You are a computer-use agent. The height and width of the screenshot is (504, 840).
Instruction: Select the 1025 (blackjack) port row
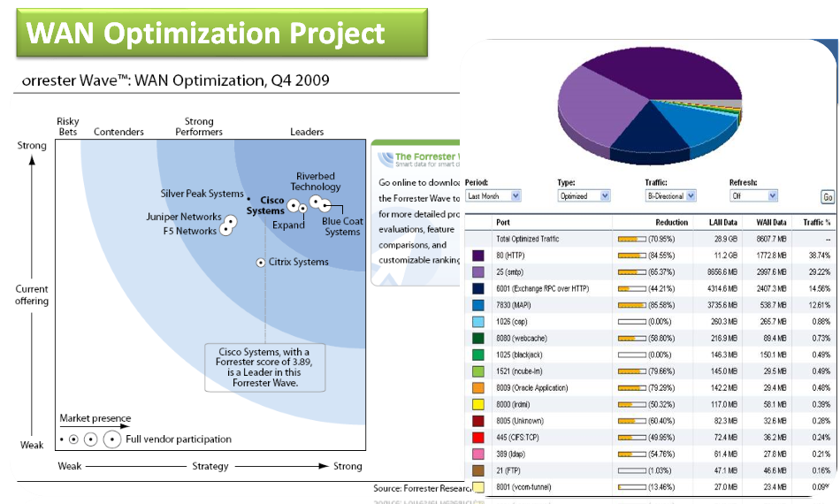click(649, 355)
